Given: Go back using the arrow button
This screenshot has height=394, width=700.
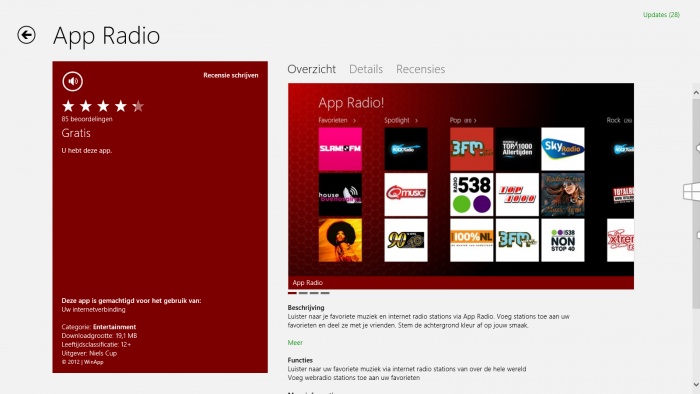Looking at the screenshot, I should coord(26,35).
